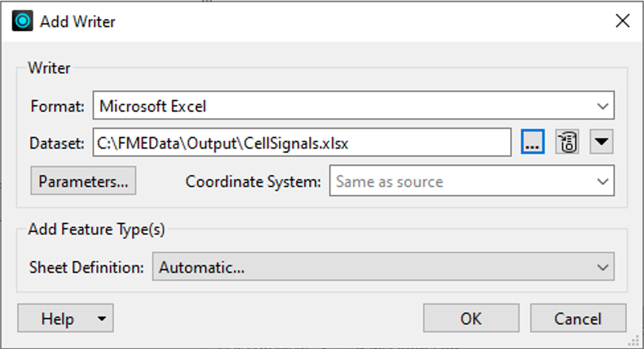Click the FME app icon in title bar
This screenshot has width=644, height=349.
[x=22, y=21]
